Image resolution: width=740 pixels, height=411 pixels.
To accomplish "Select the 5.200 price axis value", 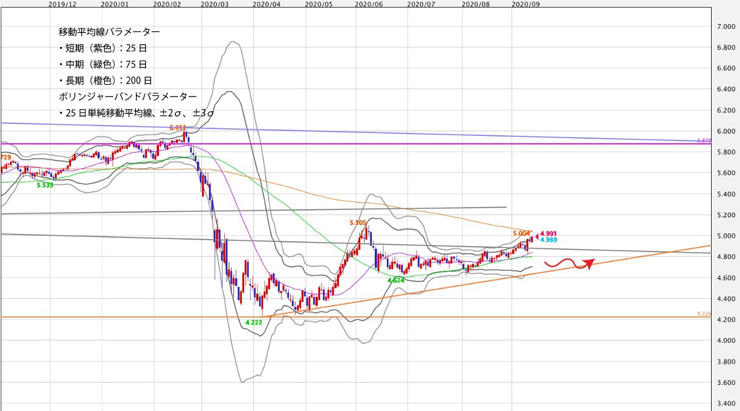I will (x=726, y=215).
